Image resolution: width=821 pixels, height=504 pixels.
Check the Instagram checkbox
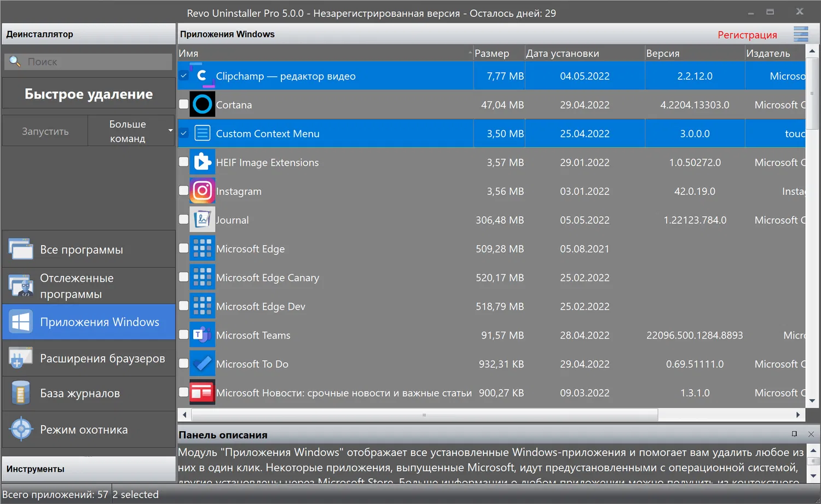pos(184,191)
